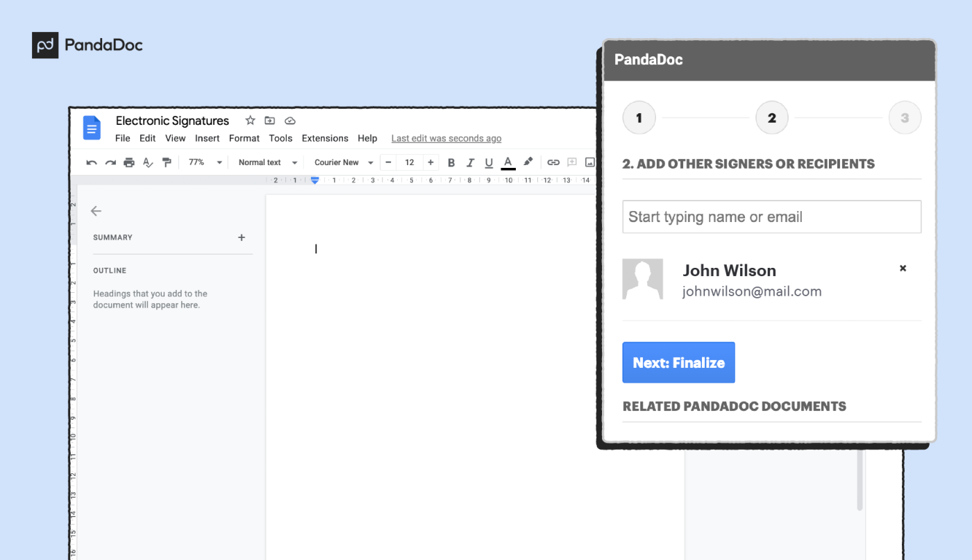Open the Edit menu
Viewport: 972px width, 560px height.
(147, 138)
